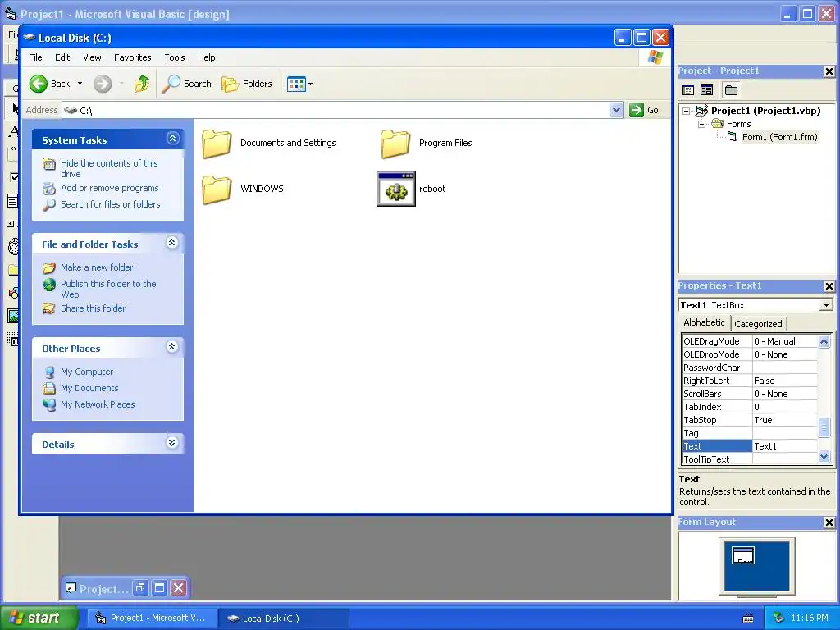Select the RightToLeft property row

click(750, 381)
